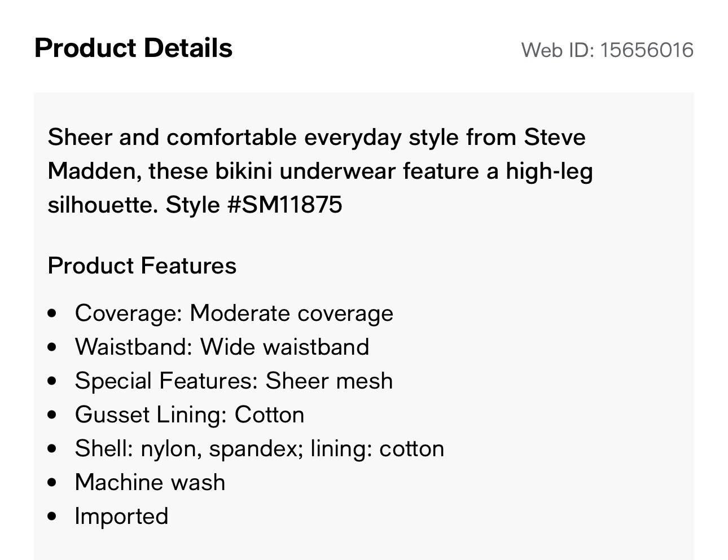Click the bullet dot beside Coverage

coord(52,314)
